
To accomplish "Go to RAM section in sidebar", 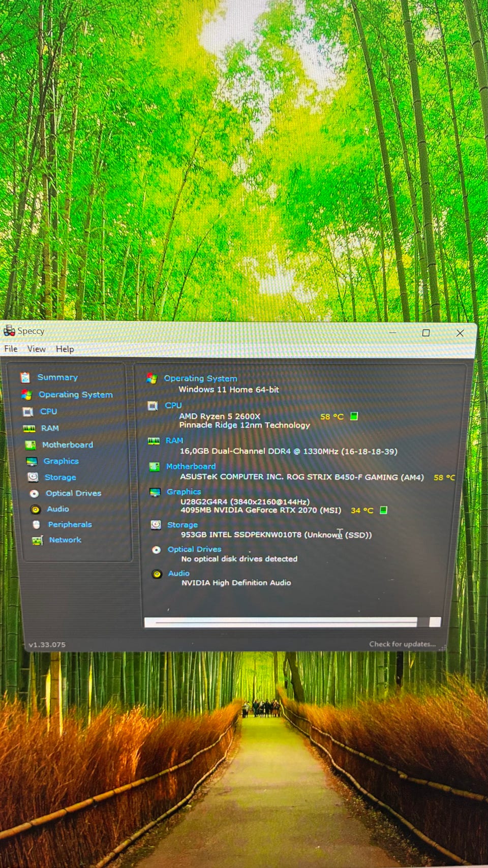I will point(50,428).
